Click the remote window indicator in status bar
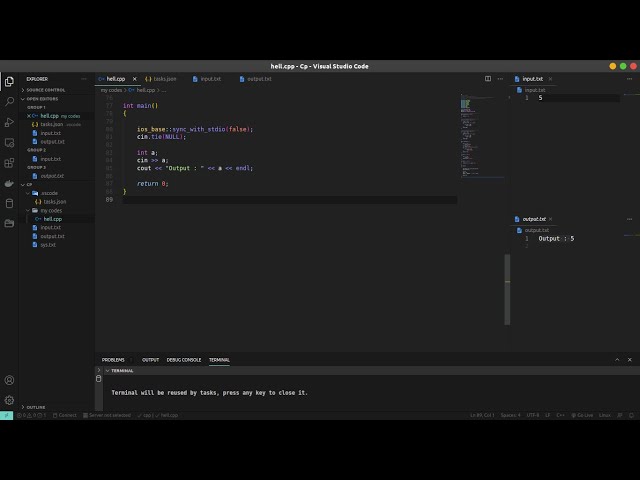This screenshot has width=640, height=480. [x=7, y=415]
